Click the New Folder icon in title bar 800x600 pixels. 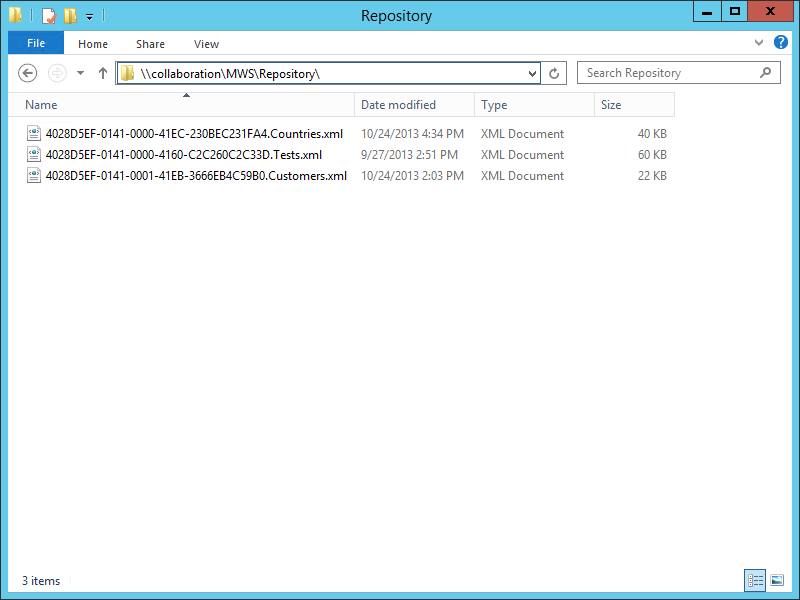[69, 16]
